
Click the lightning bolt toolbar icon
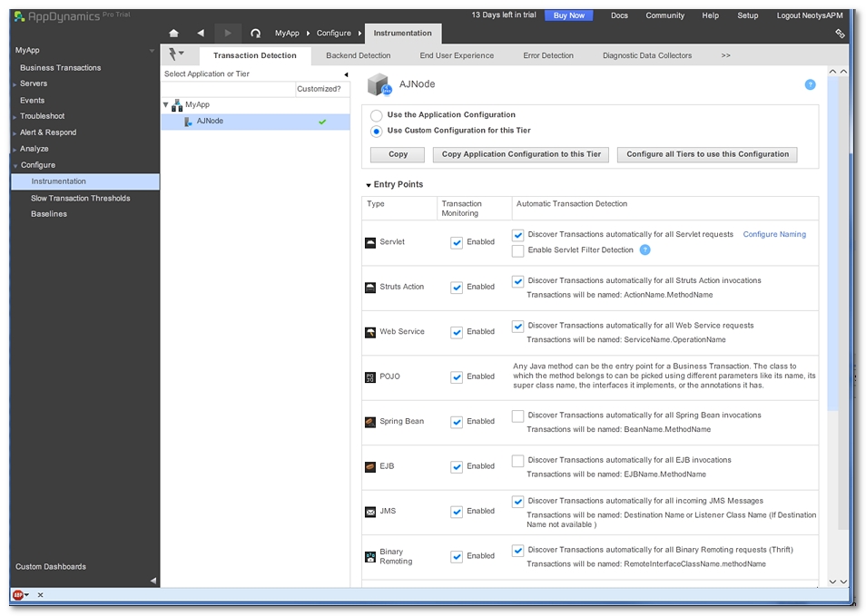(x=175, y=55)
